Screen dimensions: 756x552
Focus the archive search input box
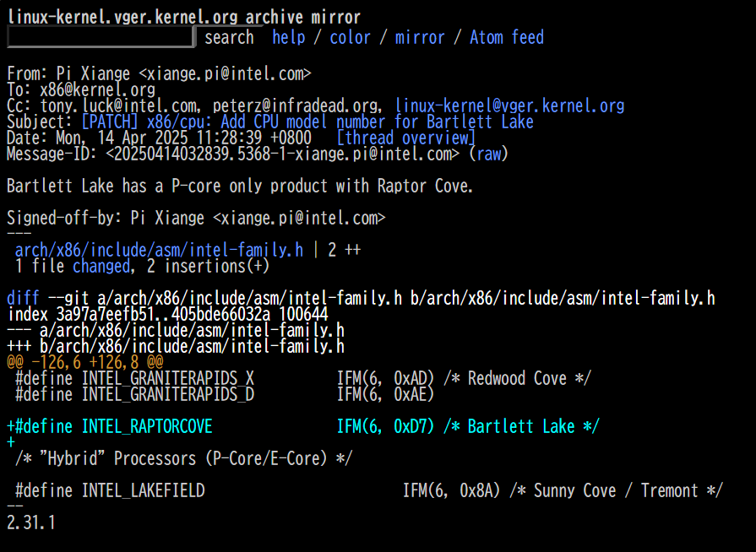101,37
